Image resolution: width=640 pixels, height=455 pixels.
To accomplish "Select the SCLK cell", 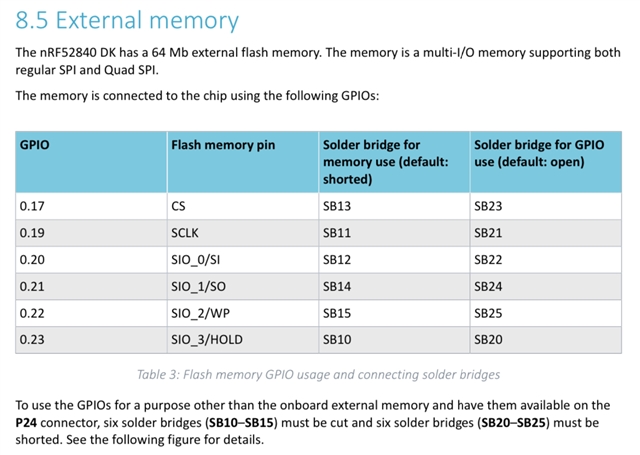I will click(x=242, y=233).
